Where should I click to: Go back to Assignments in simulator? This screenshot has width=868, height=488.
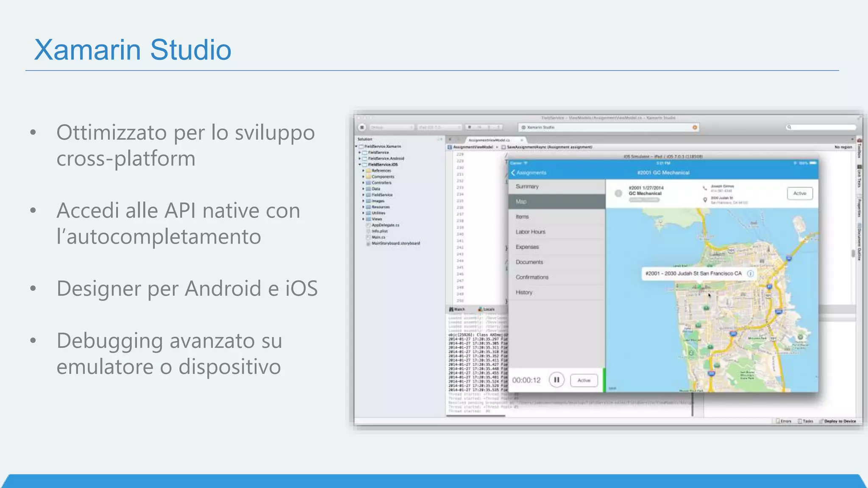(x=529, y=173)
